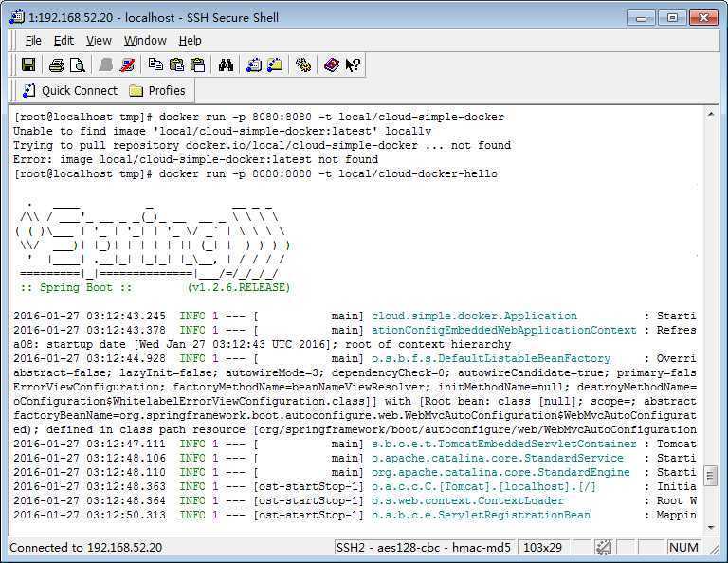Image resolution: width=728 pixels, height=563 pixels.
Task: Click the '(v1.2.6.RELEASE)' version text
Action: point(239,288)
